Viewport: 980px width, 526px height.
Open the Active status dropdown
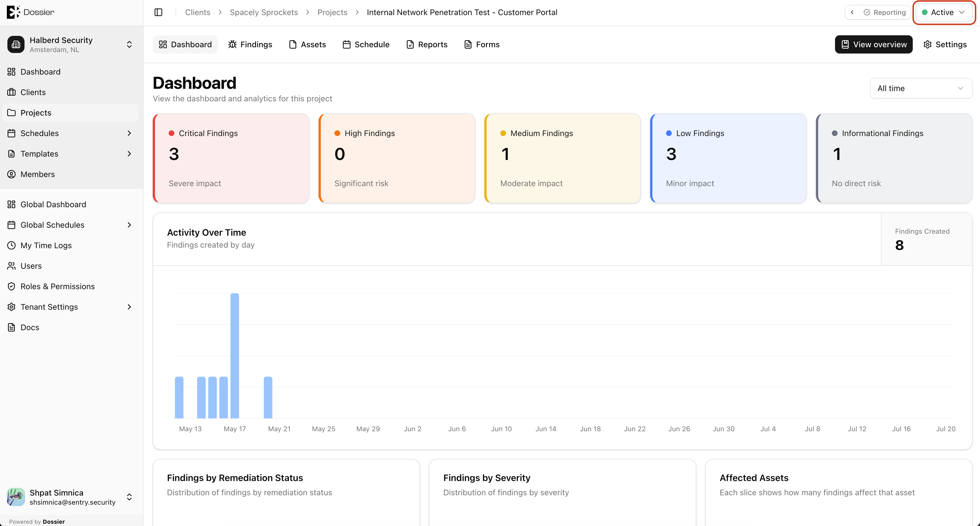(x=944, y=12)
